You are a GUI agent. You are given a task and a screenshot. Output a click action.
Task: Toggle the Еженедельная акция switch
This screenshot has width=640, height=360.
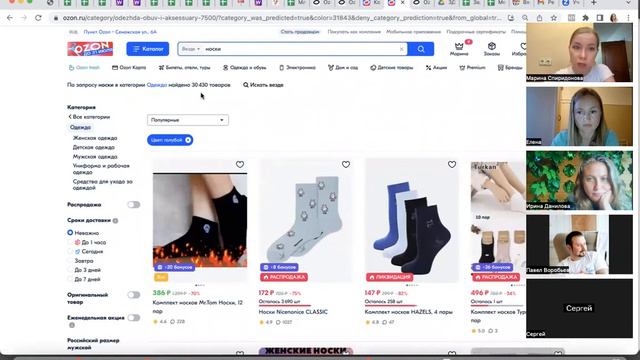133,318
